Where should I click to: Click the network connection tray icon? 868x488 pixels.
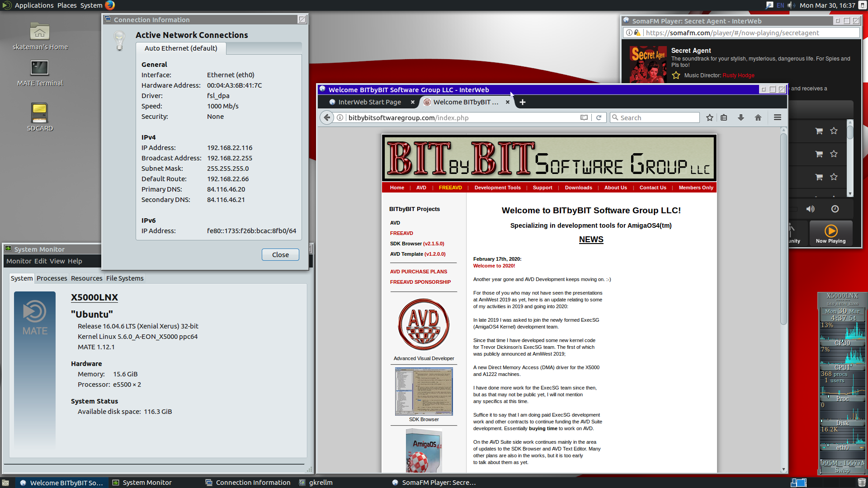click(x=769, y=5)
